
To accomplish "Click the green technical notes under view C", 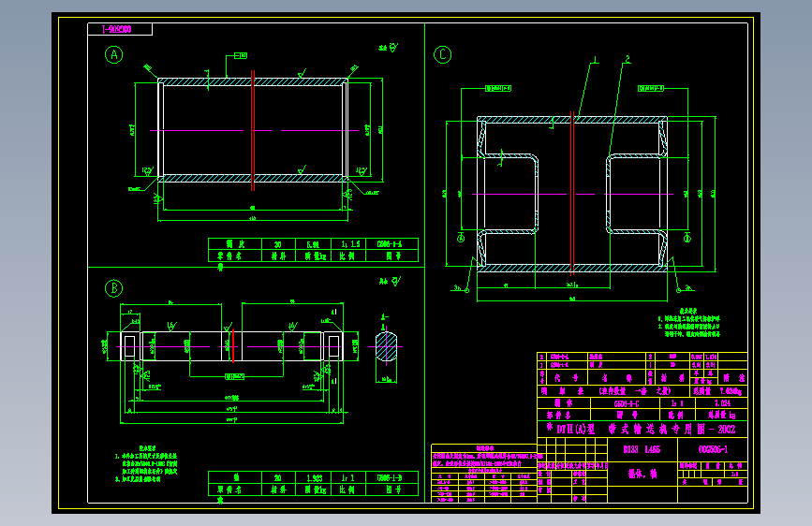I will tap(689, 323).
